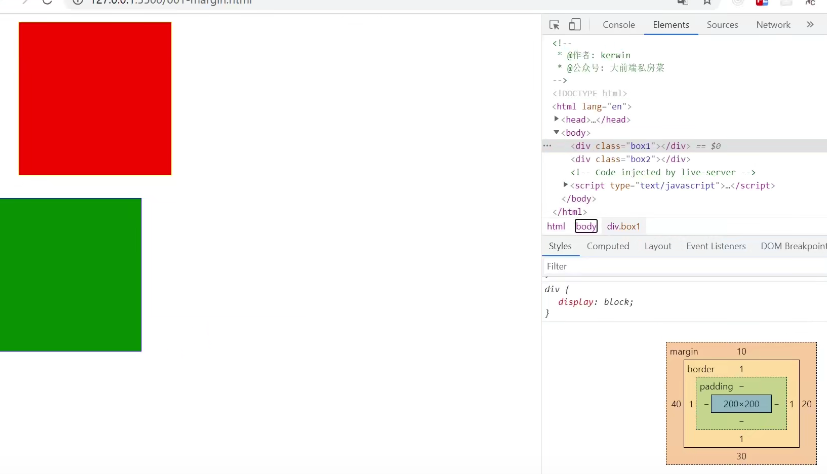Open the Computed sub-tab

click(608, 246)
